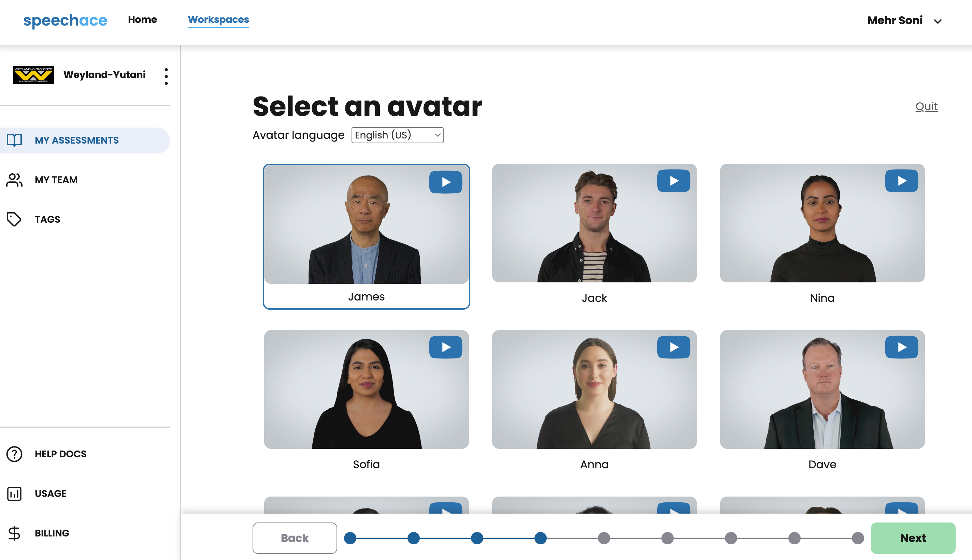
Task: Play James avatar preview video
Action: coord(445,182)
